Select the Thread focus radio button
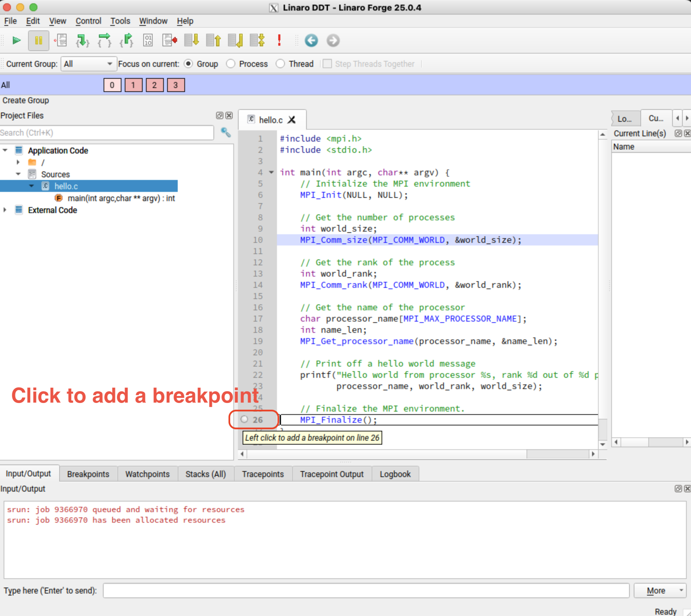This screenshot has width=691, height=616. click(280, 64)
